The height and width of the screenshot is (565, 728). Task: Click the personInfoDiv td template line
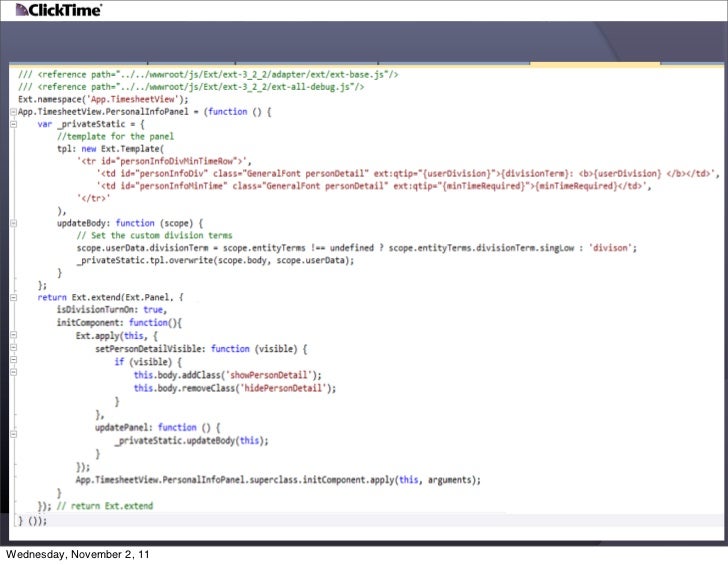click(x=408, y=174)
